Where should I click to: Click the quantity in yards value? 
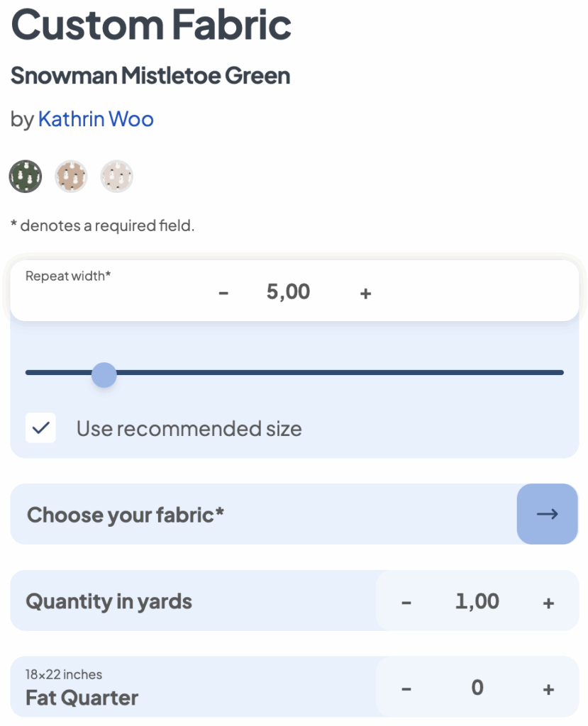click(x=477, y=602)
